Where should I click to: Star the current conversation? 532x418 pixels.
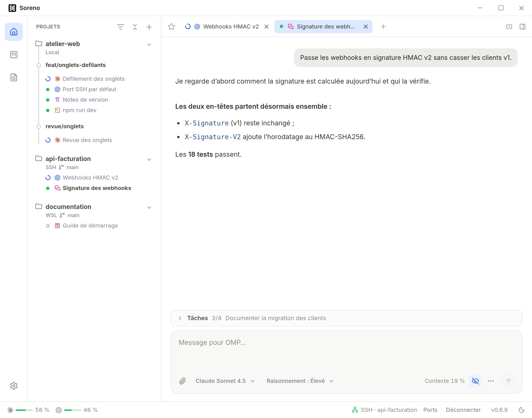(171, 27)
